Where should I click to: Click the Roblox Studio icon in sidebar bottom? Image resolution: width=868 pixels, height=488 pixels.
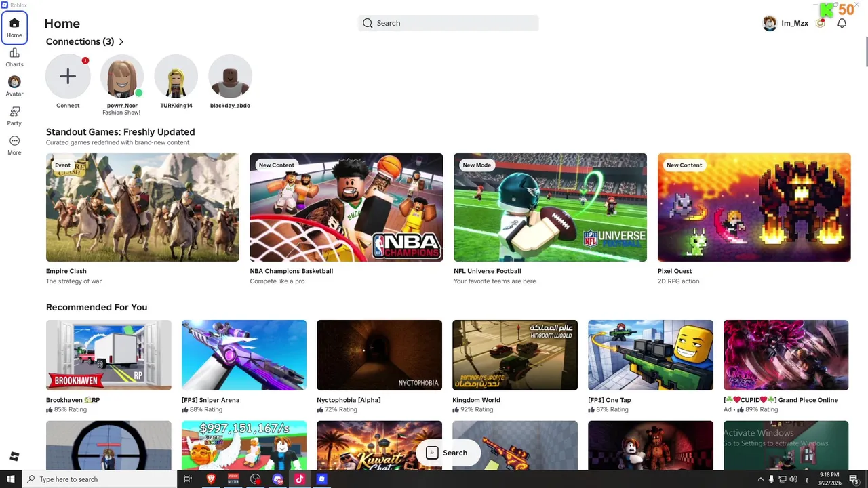point(14,456)
